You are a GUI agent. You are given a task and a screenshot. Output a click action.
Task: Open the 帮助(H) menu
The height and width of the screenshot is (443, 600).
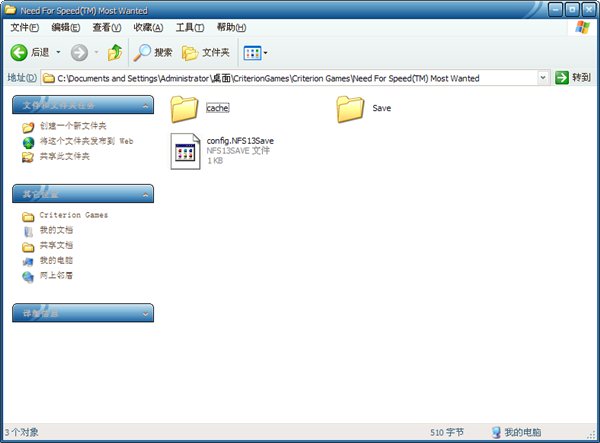231,28
